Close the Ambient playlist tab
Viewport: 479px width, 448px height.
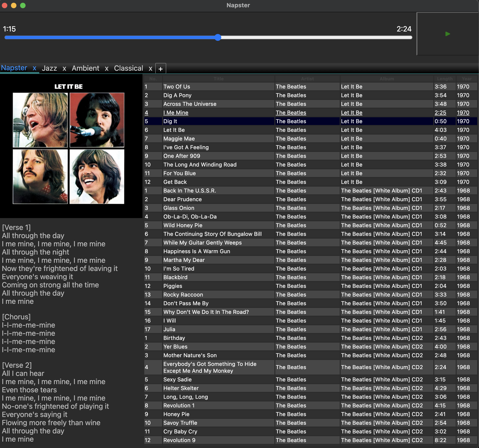click(106, 69)
